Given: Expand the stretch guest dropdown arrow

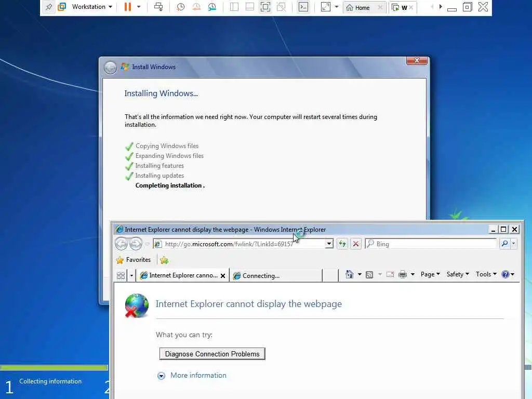Looking at the screenshot, I should pos(337,7).
